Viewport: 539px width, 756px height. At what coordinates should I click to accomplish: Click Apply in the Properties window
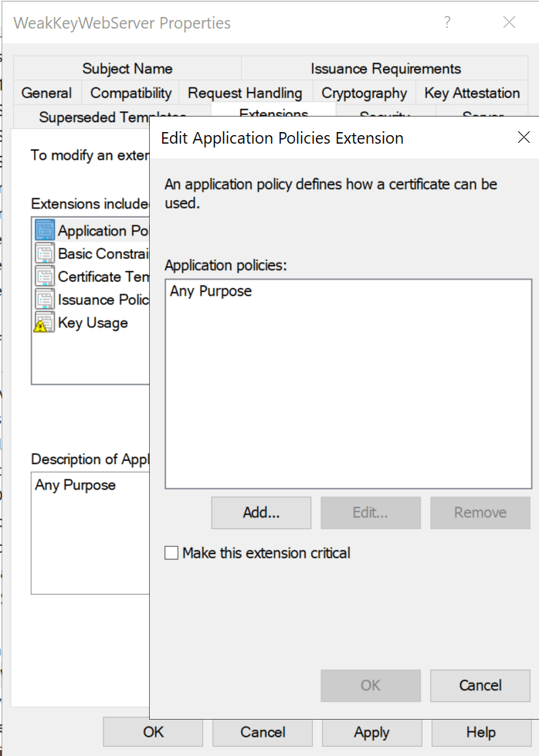[x=371, y=731]
